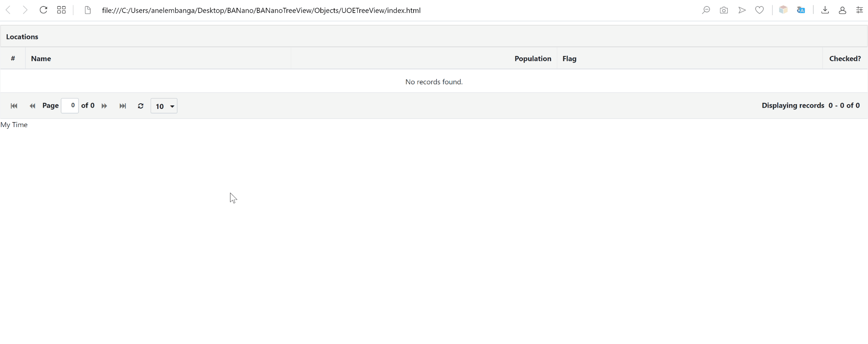Open the browser tab grid view
Screen dimensions: 868x344
click(62, 10)
